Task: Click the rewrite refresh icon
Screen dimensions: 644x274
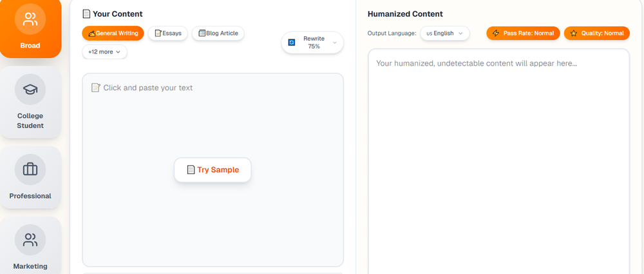Action: coord(292,43)
